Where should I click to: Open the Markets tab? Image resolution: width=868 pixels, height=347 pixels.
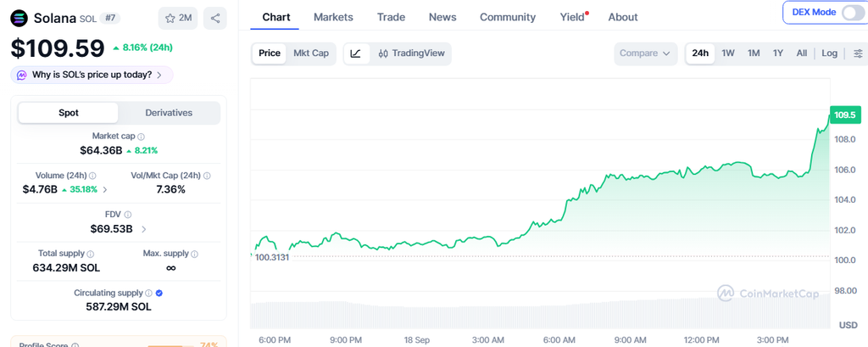coord(333,17)
